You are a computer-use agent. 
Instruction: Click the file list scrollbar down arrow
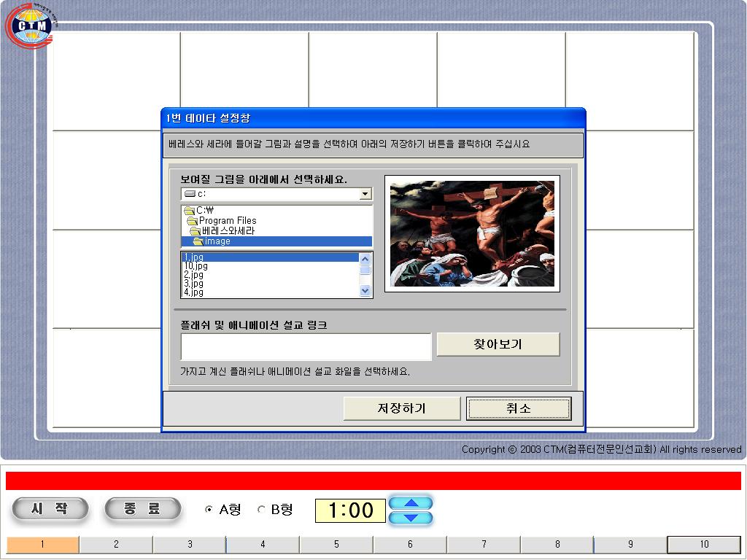tap(365, 290)
